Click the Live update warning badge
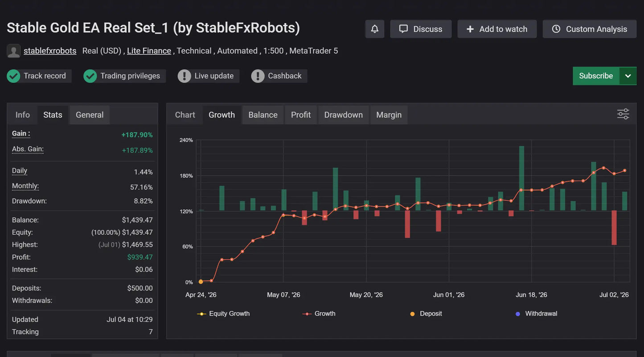The width and height of the screenshot is (644, 357). click(x=208, y=76)
